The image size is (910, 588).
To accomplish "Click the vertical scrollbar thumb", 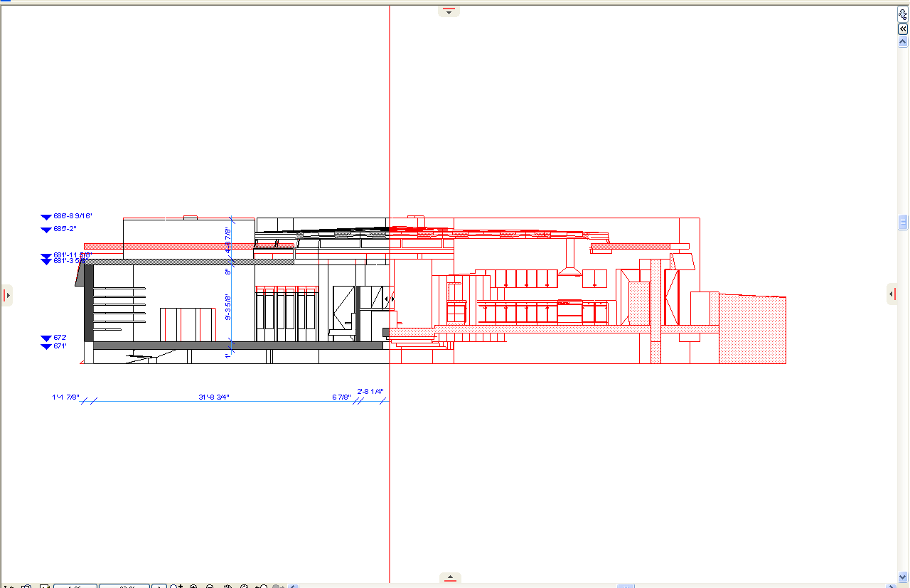I will coord(903,223).
